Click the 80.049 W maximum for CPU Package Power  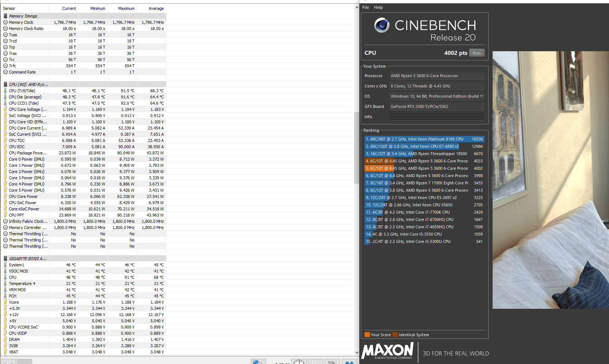[126, 153]
